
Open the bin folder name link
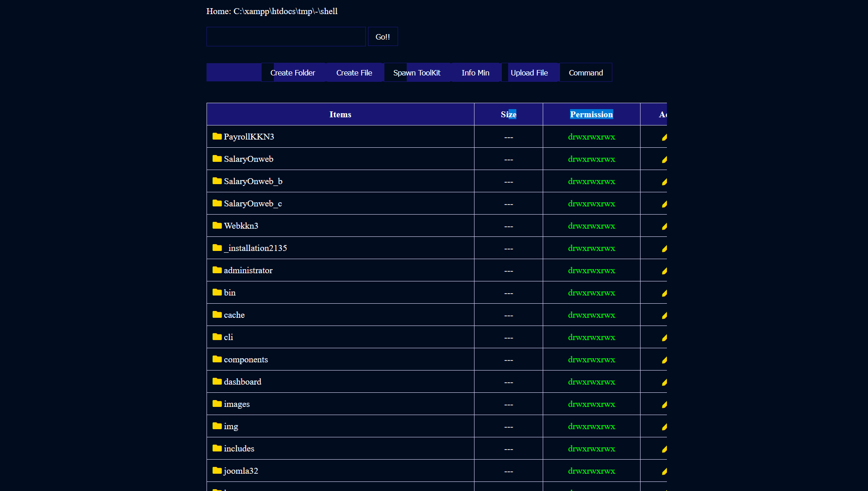pyautogui.click(x=230, y=293)
